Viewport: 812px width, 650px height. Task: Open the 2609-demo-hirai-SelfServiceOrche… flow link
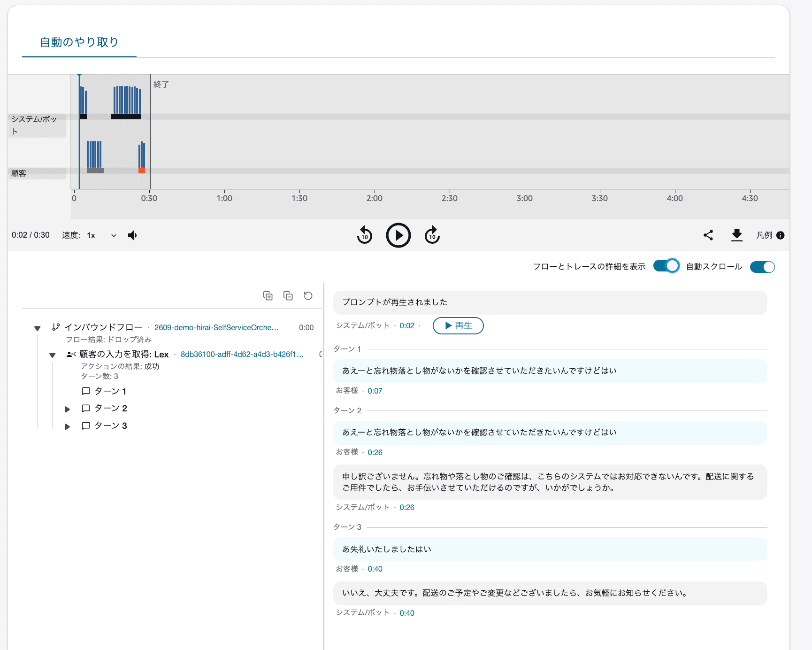click(216, 327)
